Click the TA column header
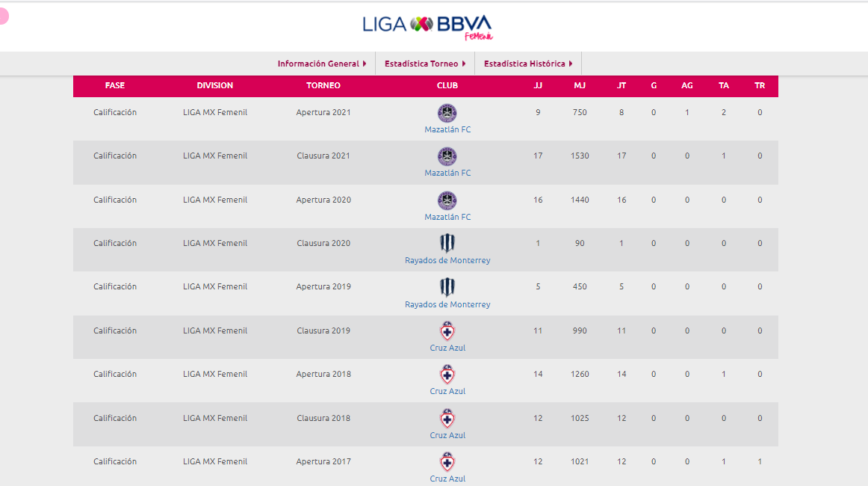The image size is (868, 486). [x=724, y=85]
